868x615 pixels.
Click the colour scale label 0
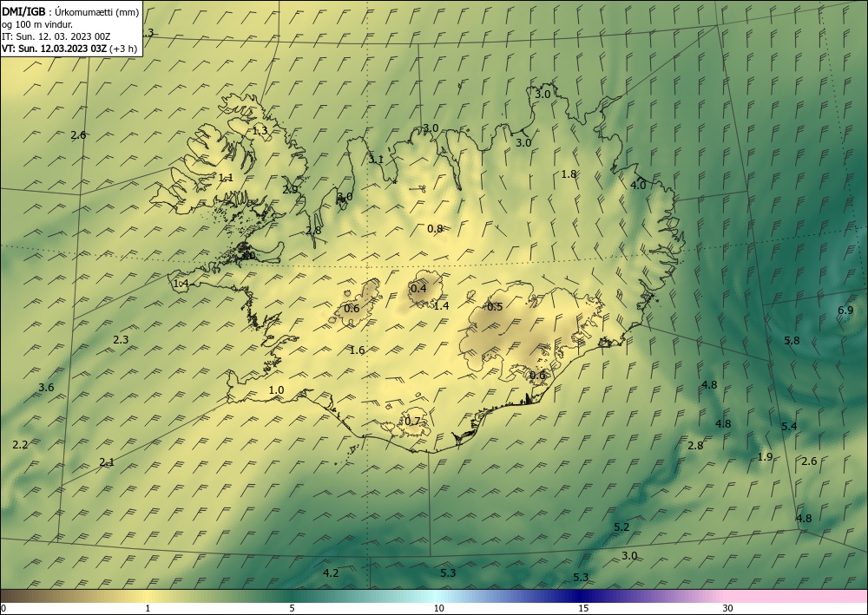point(3,609)
